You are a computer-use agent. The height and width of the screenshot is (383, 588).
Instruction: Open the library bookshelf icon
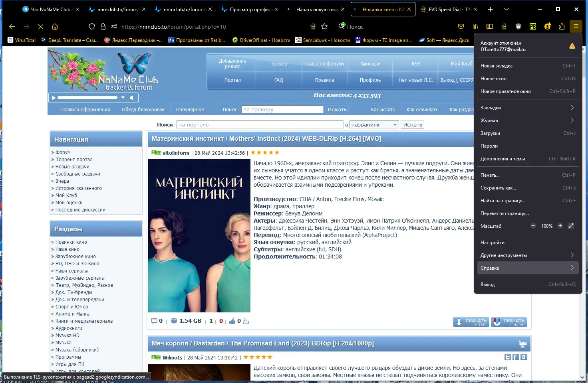475,27
